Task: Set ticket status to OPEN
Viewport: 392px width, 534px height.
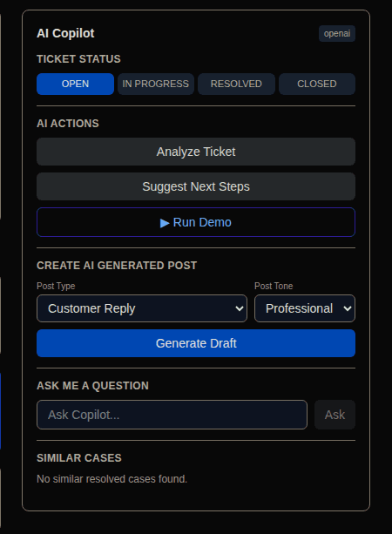Action: [x=75, y=84]
